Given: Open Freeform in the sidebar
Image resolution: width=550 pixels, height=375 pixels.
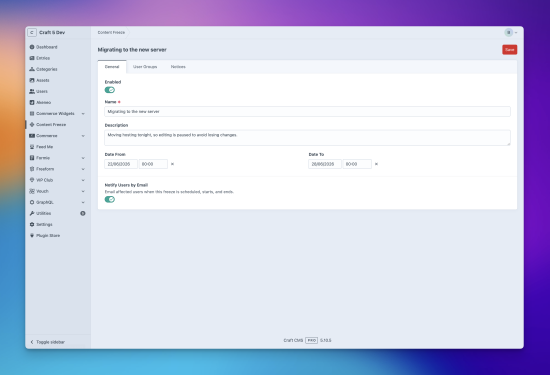Looking at the screenshot, I should point(42,169).
